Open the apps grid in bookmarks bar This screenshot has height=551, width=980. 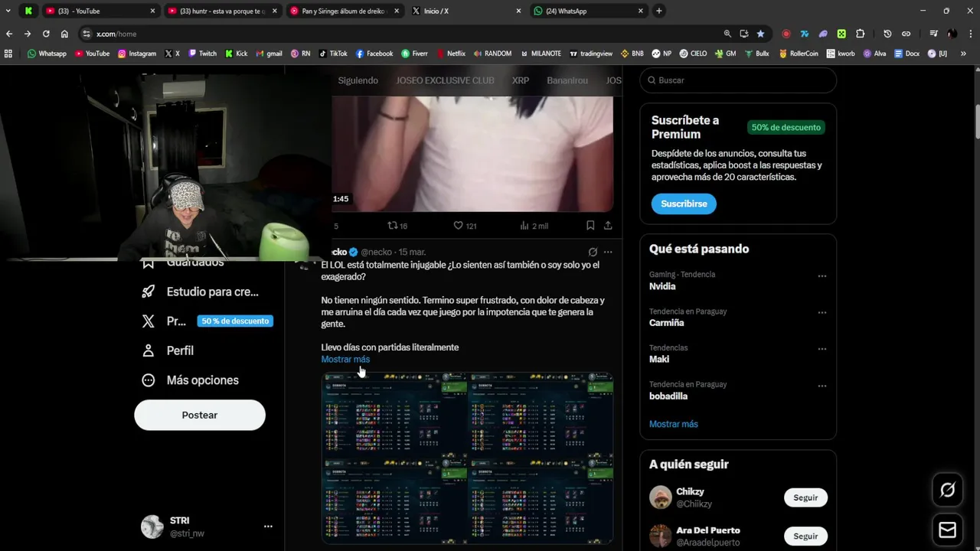(x=8, y=54)
